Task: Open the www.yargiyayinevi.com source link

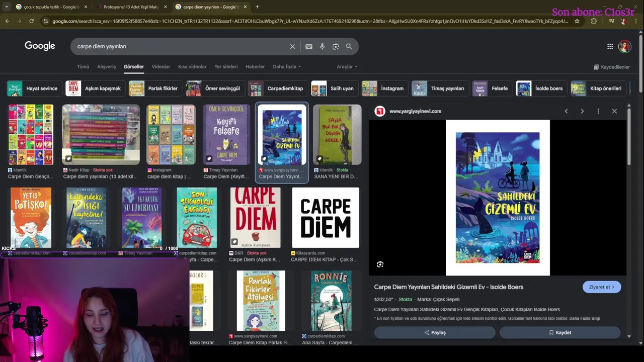Action: (x=415, y=111)
